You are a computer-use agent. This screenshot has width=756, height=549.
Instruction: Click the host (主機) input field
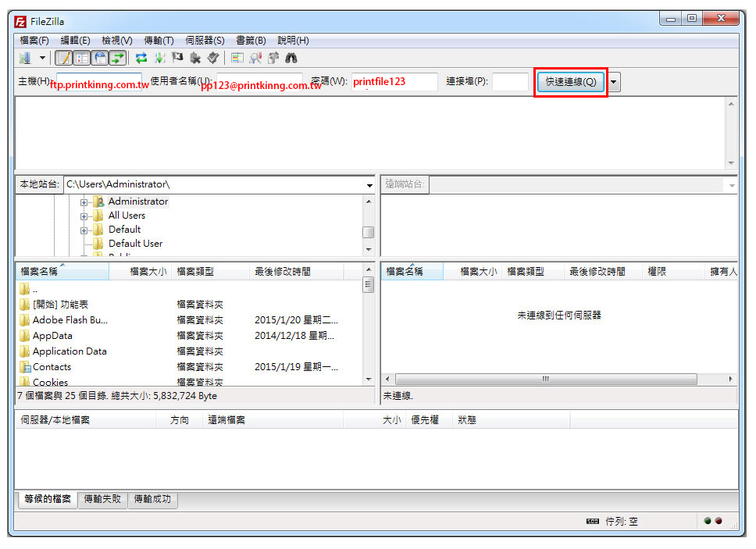pos(99,82)
